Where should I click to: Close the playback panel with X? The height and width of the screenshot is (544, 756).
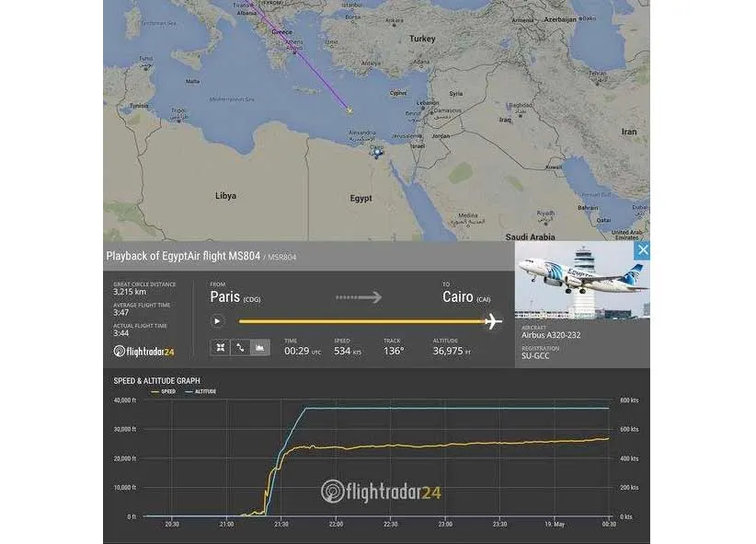(x=643, y=249)
